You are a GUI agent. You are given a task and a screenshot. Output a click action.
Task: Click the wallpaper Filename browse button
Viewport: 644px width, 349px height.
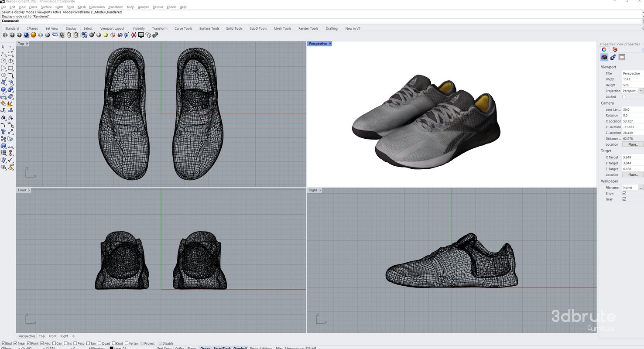641,187
